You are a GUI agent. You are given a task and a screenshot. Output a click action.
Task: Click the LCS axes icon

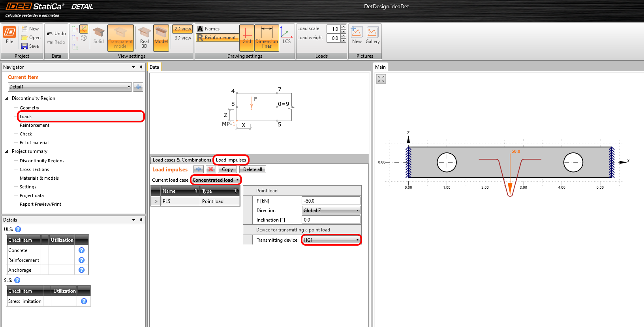coord(286,35)
